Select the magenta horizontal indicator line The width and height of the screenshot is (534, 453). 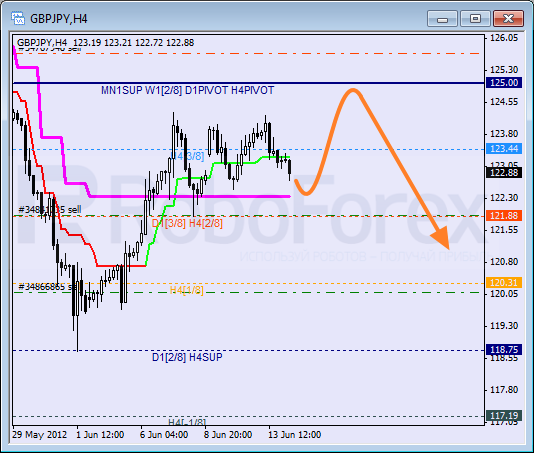[x=189, y=197]
